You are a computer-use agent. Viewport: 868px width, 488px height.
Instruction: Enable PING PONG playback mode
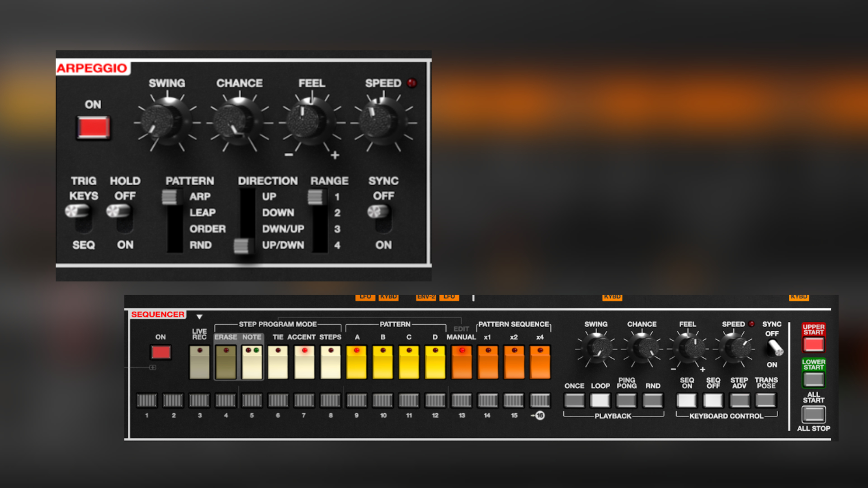[626, 400]
